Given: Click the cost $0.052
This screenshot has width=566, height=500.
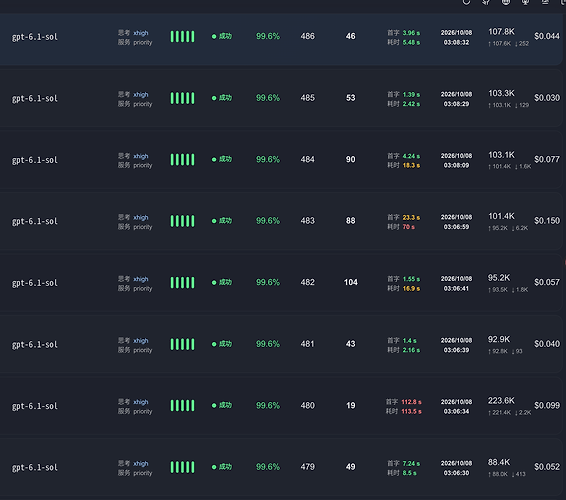Looking at the screenshot, I should pos(547,467).
